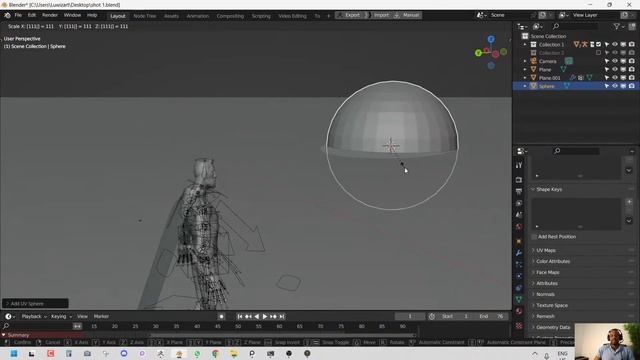640x360 pixels.
Task: Open the outliner filter dropdown
Action: (x=618, y=26)
